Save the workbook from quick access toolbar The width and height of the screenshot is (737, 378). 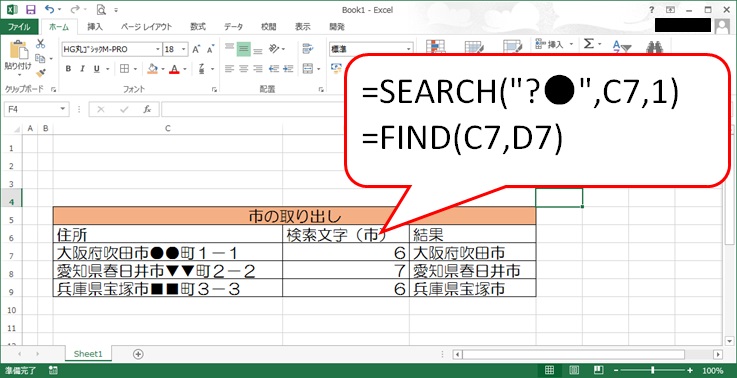(31, 9)
